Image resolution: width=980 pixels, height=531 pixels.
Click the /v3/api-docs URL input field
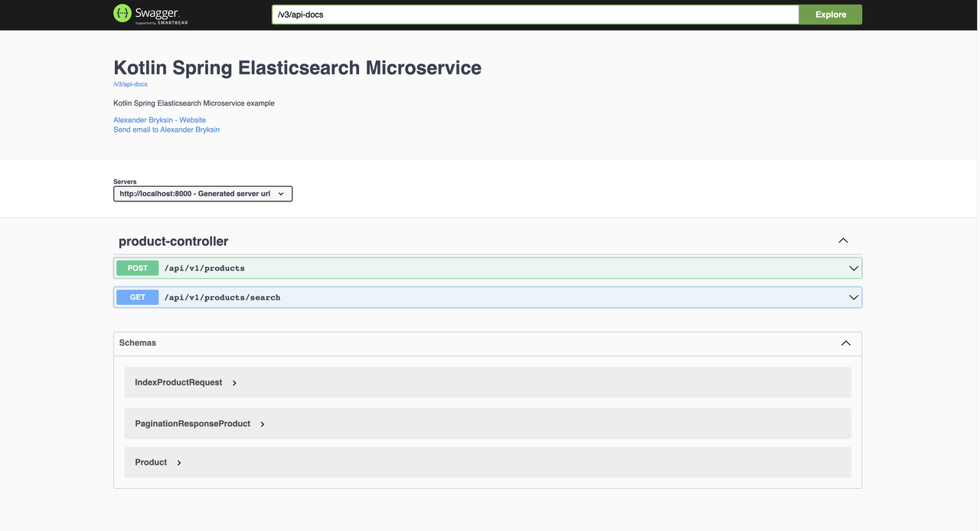click(x=535, y=15)
